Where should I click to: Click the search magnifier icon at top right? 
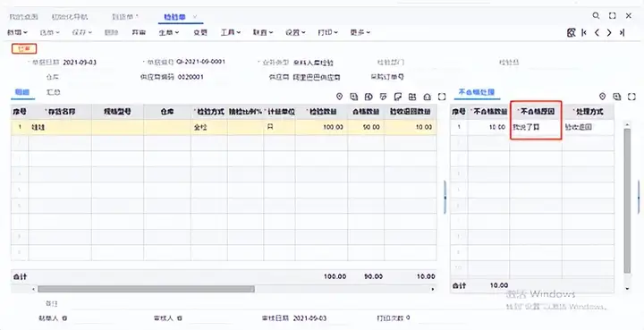pyautogui.click(x=596, y=15)
